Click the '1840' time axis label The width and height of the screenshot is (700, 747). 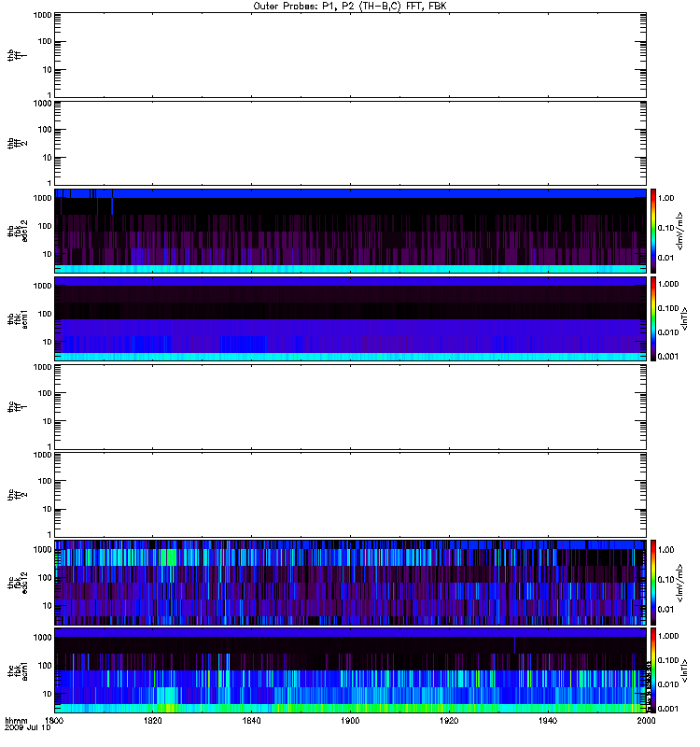pos(251,720)
